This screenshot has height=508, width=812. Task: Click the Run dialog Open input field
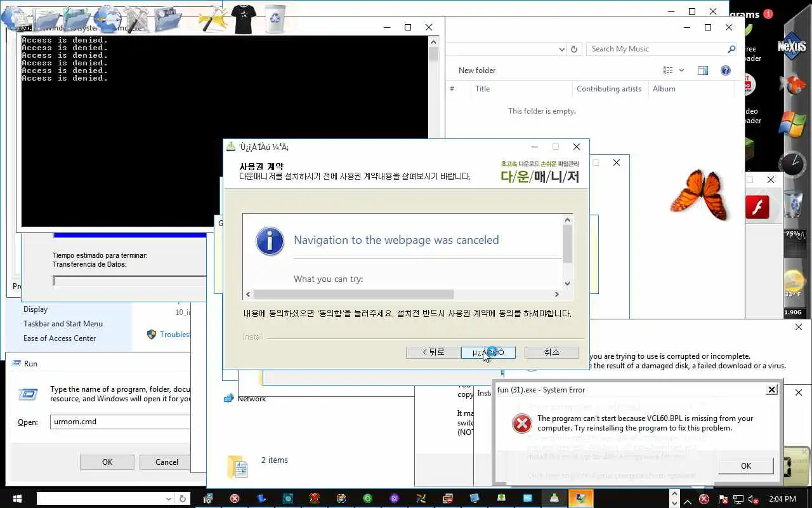[x=120, y=422]
